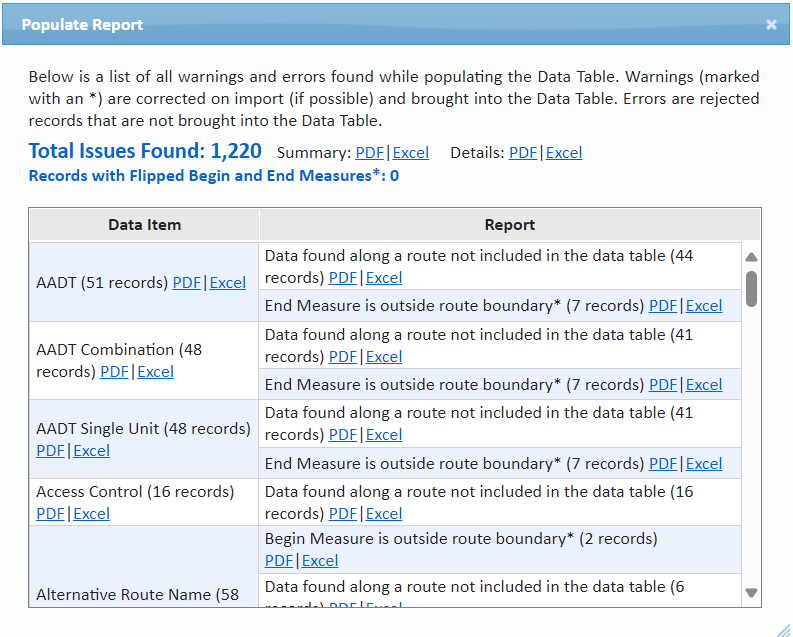Image resolution: width=793 pixels, height=637 pixels.
Task: Open Excel for Begin Measure outside boundary
Action: (x=321, y=561)
